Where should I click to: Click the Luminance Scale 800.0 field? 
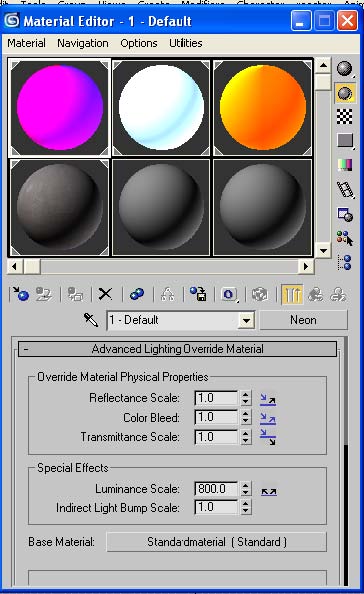216,489
